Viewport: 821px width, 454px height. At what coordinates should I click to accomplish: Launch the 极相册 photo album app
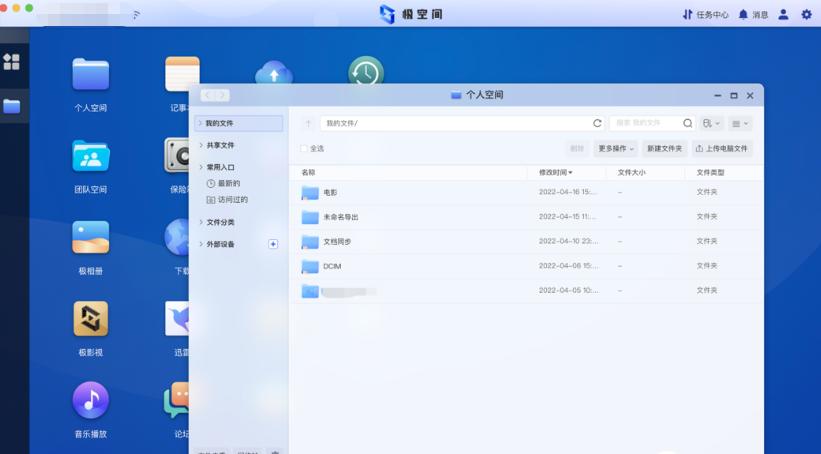coord(91,237)
